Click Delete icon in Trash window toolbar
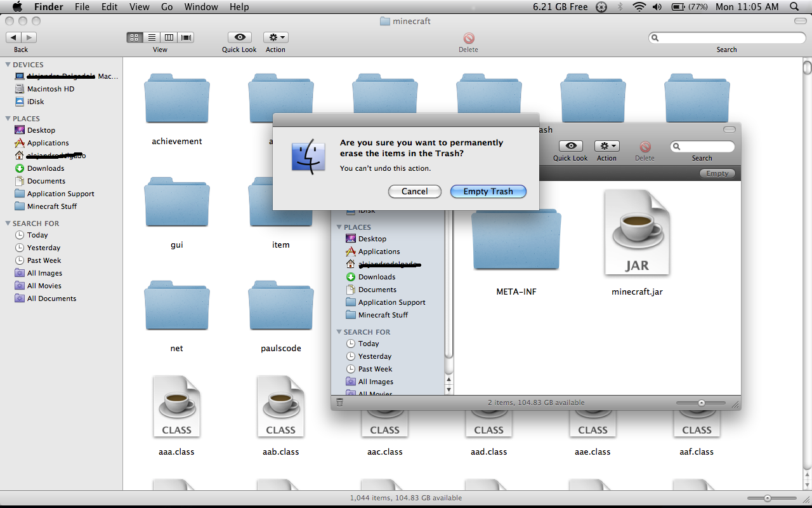Screen dimensions: 812x508 (x=645, y=147)
